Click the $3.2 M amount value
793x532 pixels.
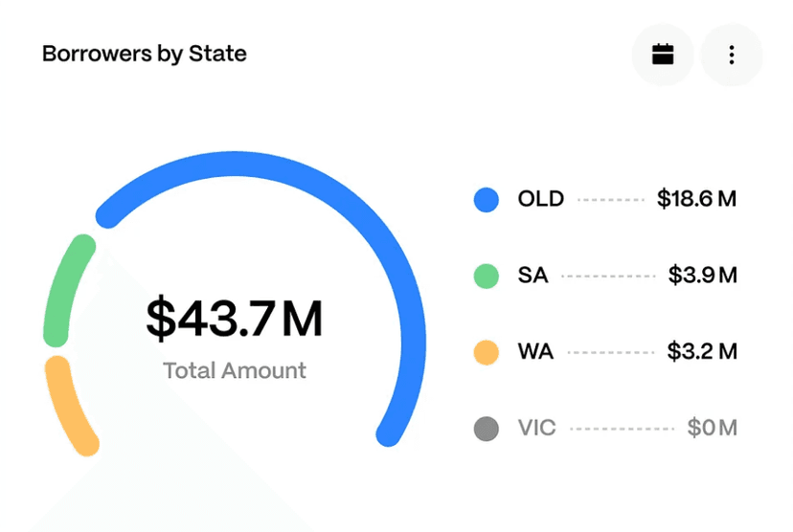702,351
